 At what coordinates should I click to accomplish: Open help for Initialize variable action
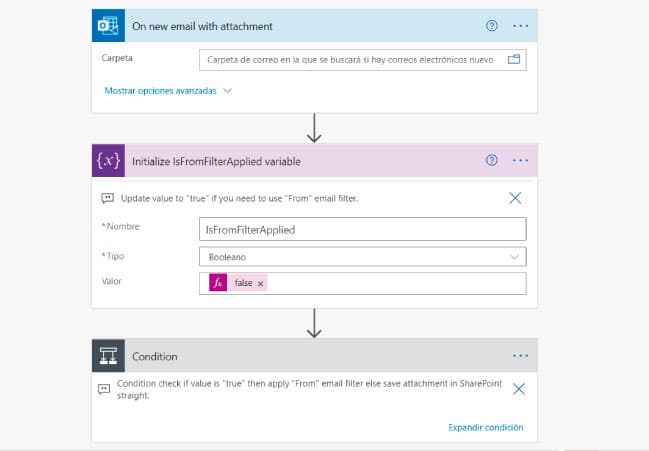491,160
